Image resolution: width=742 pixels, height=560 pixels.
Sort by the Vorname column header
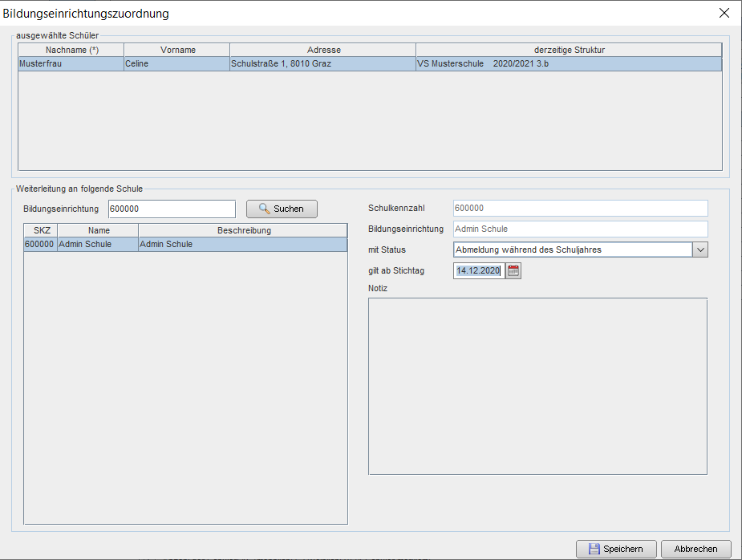point(177,50)
